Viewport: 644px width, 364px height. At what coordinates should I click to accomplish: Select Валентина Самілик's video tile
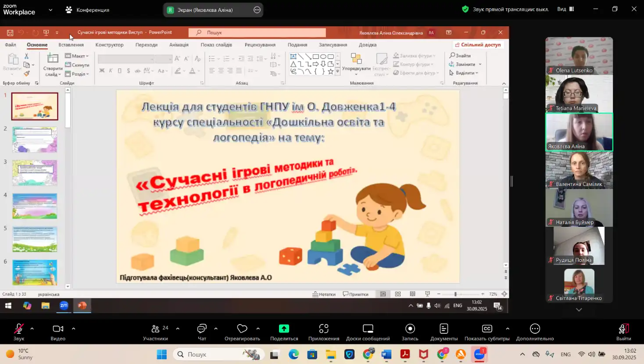pyautogui.click(x=579, y=170)
